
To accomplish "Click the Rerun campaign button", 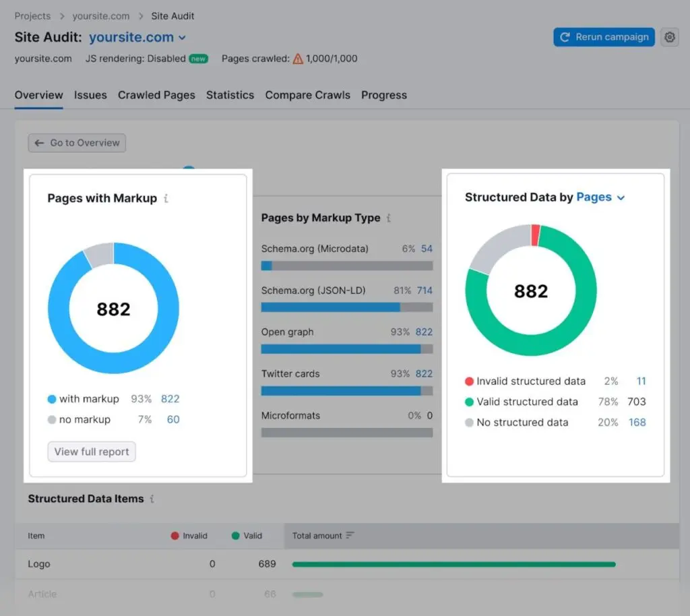I will (x=604, y=37).
